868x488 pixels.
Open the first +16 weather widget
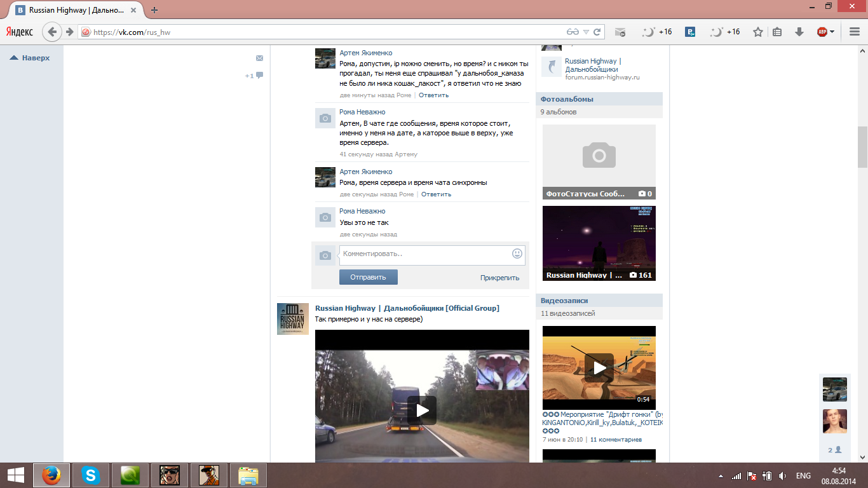[x=657, y=32]
